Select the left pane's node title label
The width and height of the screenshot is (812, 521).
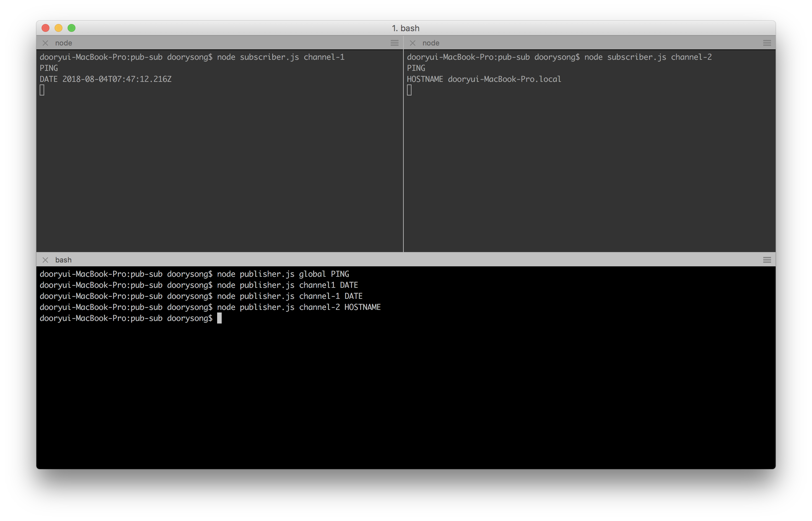(x=64, y=43)
